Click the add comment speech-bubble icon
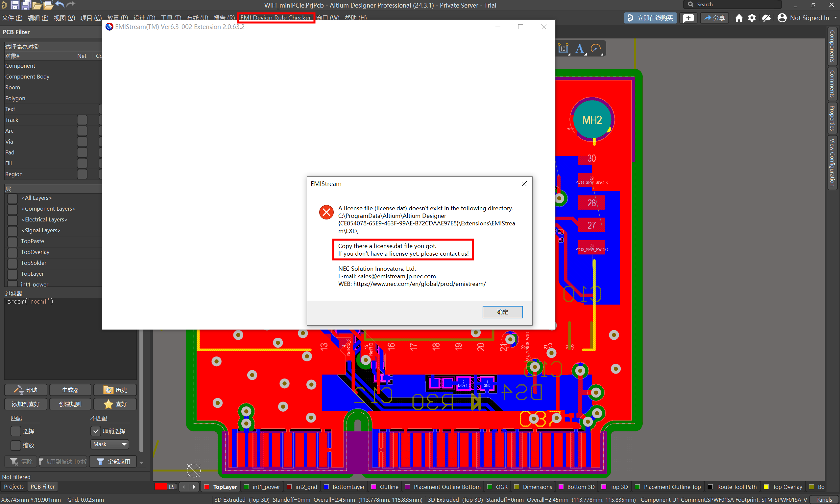 688,18
